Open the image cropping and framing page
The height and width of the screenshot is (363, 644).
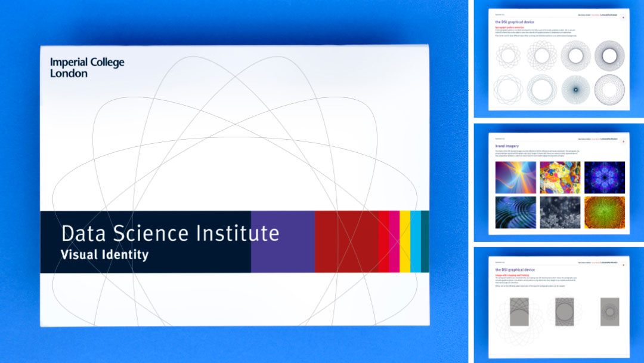(559, 307)
